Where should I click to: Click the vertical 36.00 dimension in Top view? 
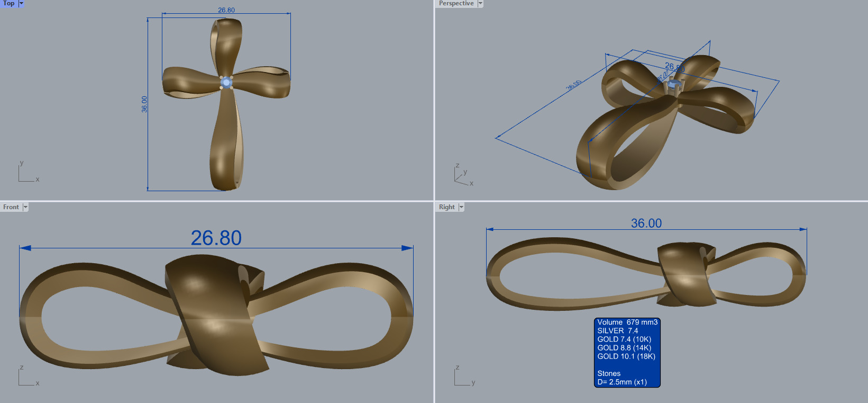(x=144, y=104)
